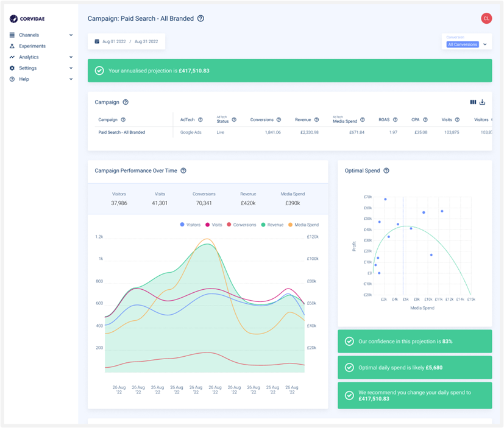
Task: Click the Media Spend £390k summary stat
Action: pyautogui.click(x=293, y=198)
